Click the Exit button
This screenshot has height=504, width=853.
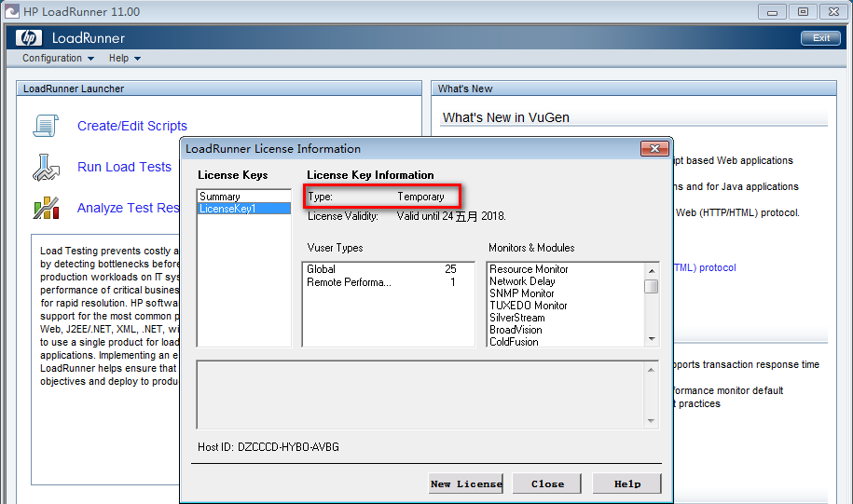click(x=820, y=38)
